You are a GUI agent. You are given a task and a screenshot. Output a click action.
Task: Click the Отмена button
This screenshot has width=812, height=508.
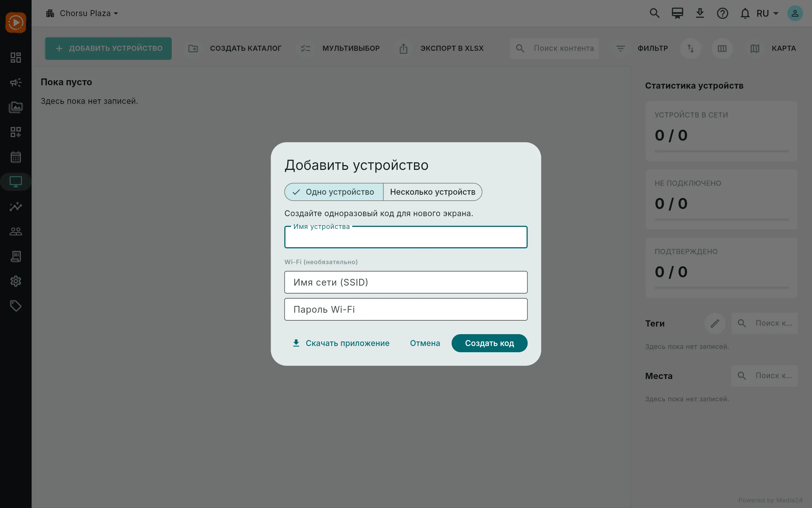tap(425, 343)
